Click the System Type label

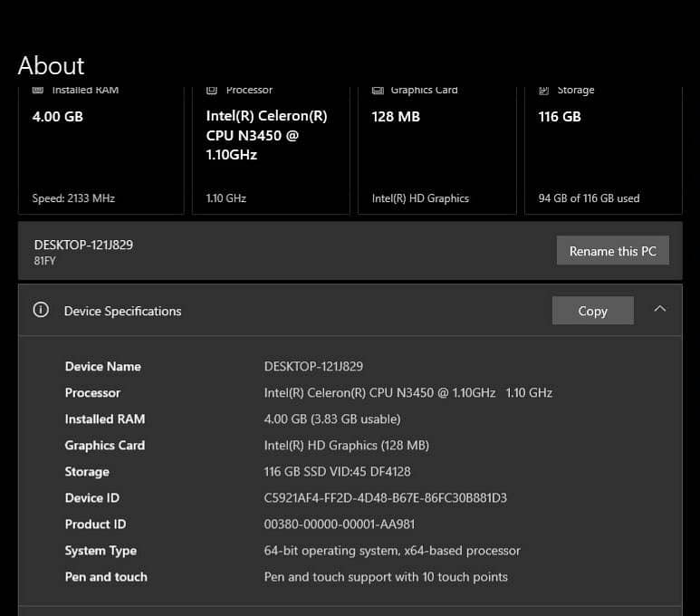(x=101, y=551)
